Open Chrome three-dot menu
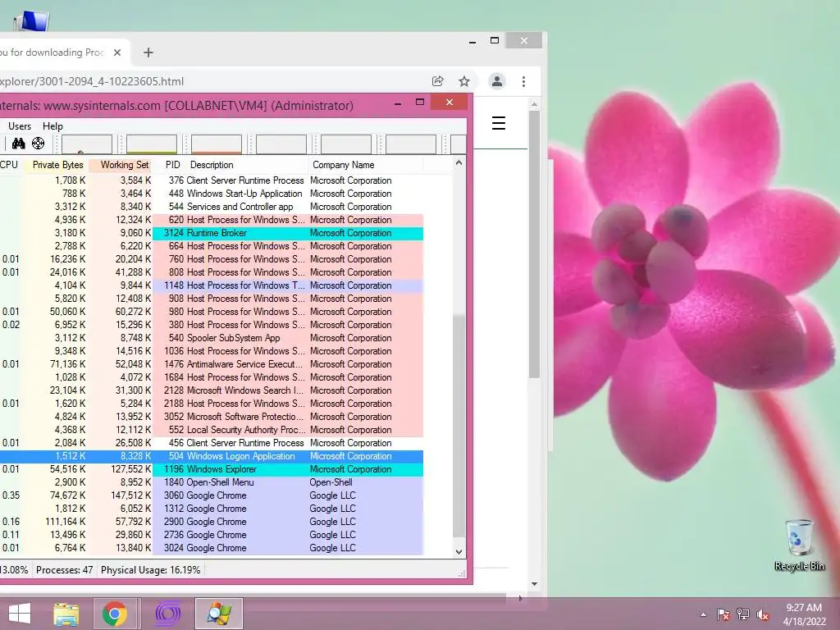This screenshot has width=840, height=630. tap(523, 81)
